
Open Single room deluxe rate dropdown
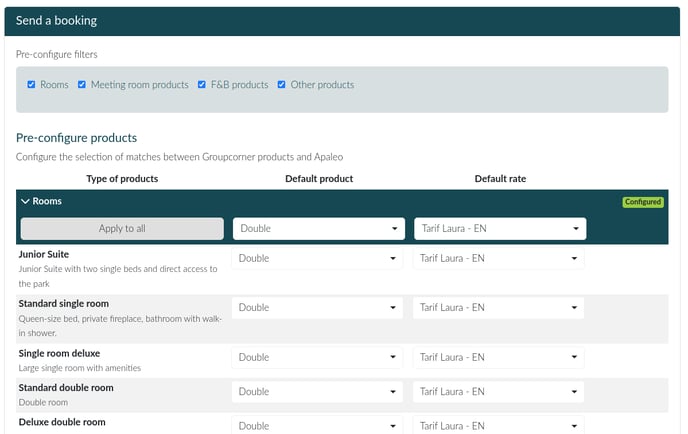pyautogui.click(x=498, y=357)
